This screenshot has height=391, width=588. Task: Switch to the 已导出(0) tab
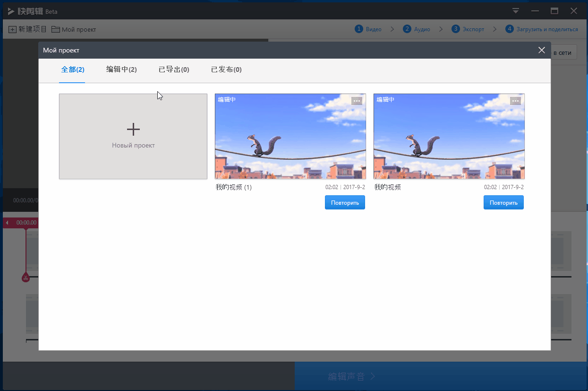point(174,70)
